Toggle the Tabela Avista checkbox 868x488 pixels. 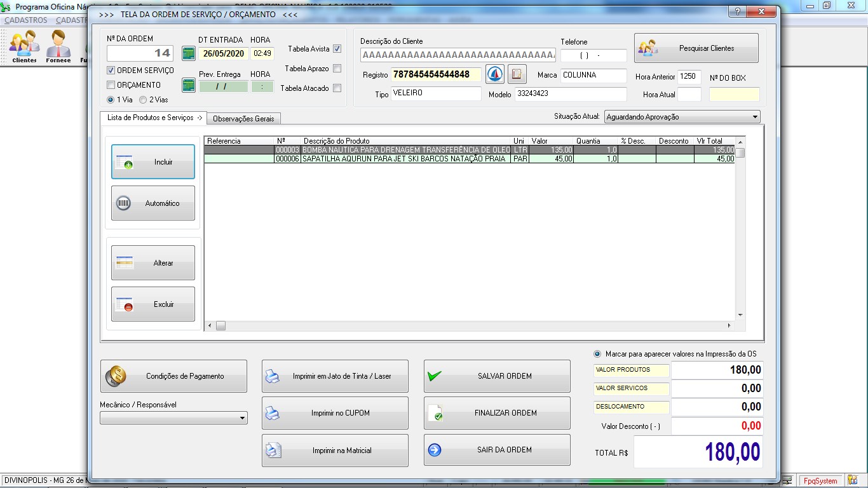pyautogui.click(x=337, y=49)
